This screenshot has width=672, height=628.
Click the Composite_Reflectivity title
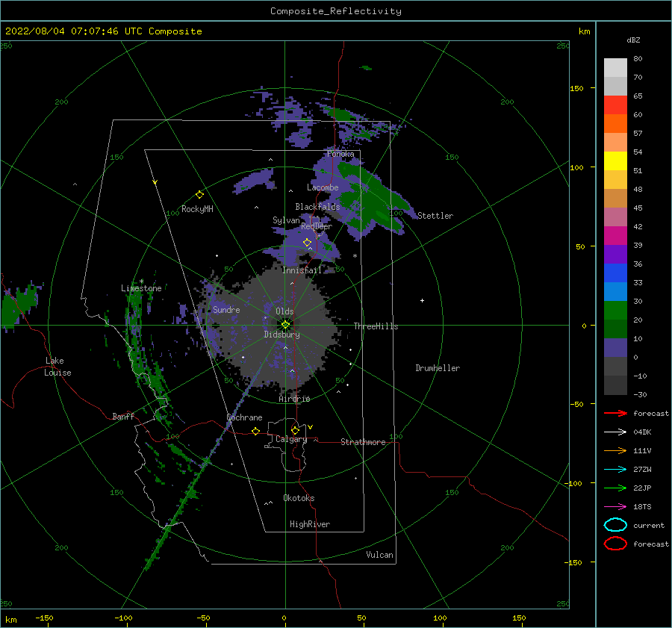pos(335,11)
